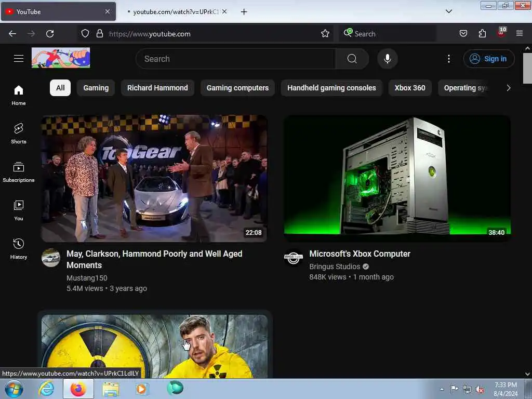Click the search magnifier button

pos(352,59)
